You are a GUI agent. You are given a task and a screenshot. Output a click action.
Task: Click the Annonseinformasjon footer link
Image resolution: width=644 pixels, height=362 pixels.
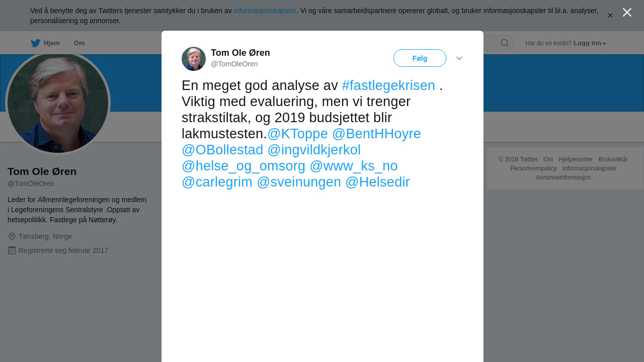[563, 177]
